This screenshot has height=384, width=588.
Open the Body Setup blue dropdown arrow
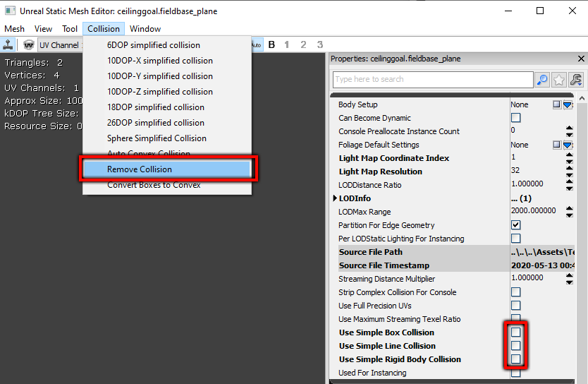[x=568, y=104]
